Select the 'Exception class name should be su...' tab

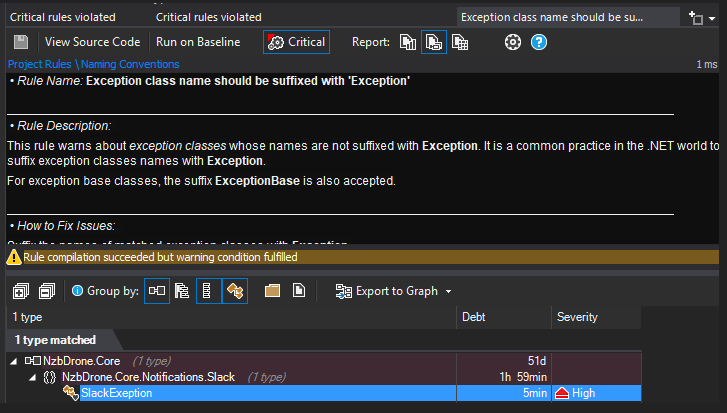568,17
